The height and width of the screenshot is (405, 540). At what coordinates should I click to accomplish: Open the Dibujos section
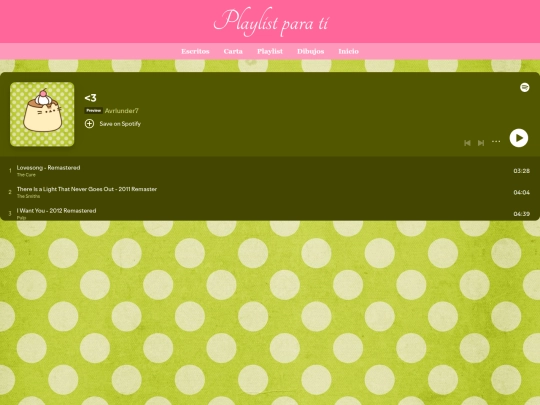click(x=310, y=51)
